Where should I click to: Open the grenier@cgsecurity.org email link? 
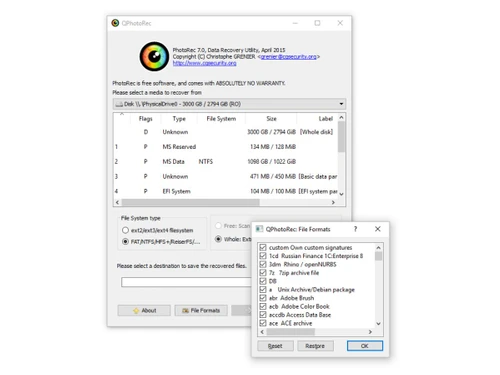(x=288, y=57)
